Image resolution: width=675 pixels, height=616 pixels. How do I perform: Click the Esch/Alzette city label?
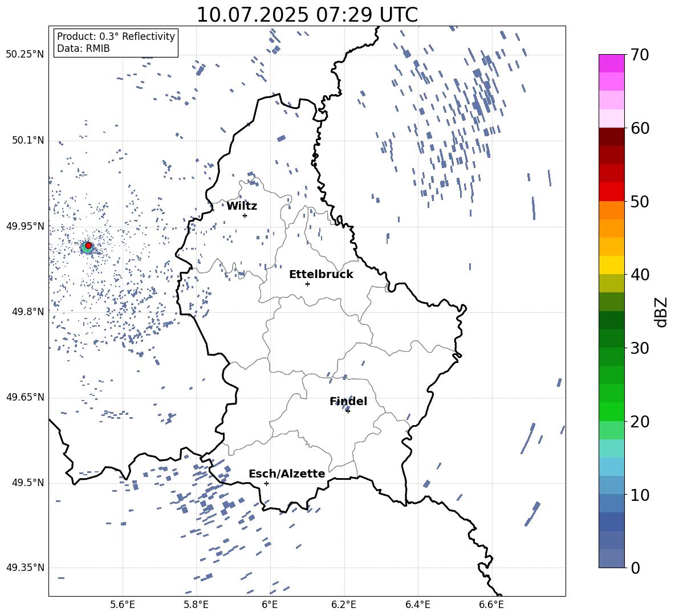pos(287,474)
